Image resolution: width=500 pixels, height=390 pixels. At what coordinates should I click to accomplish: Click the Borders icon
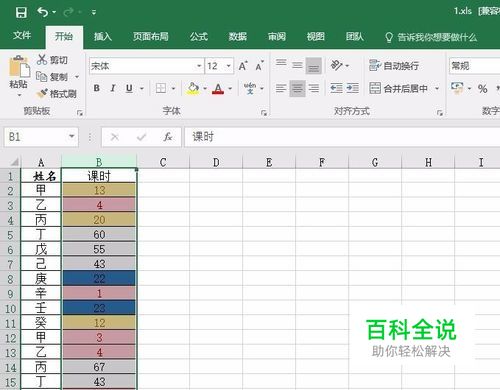pos(161,88)
